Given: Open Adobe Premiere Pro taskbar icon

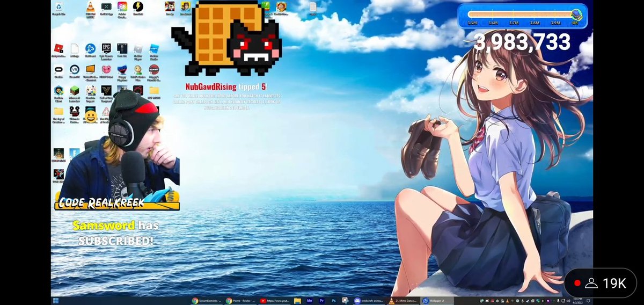Looking at the screenshot, I should [x=321, y=300].
